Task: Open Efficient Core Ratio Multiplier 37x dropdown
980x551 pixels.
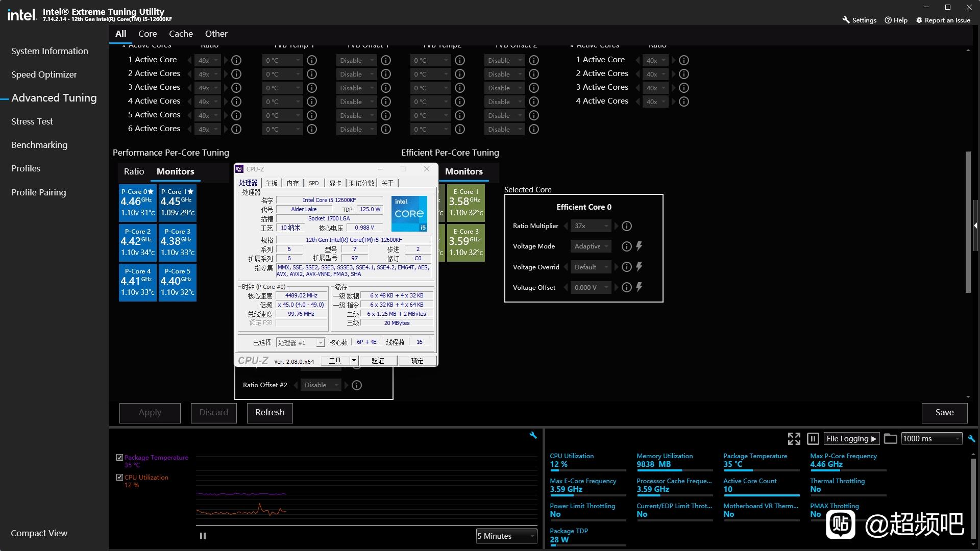Action: coord(591,226)
